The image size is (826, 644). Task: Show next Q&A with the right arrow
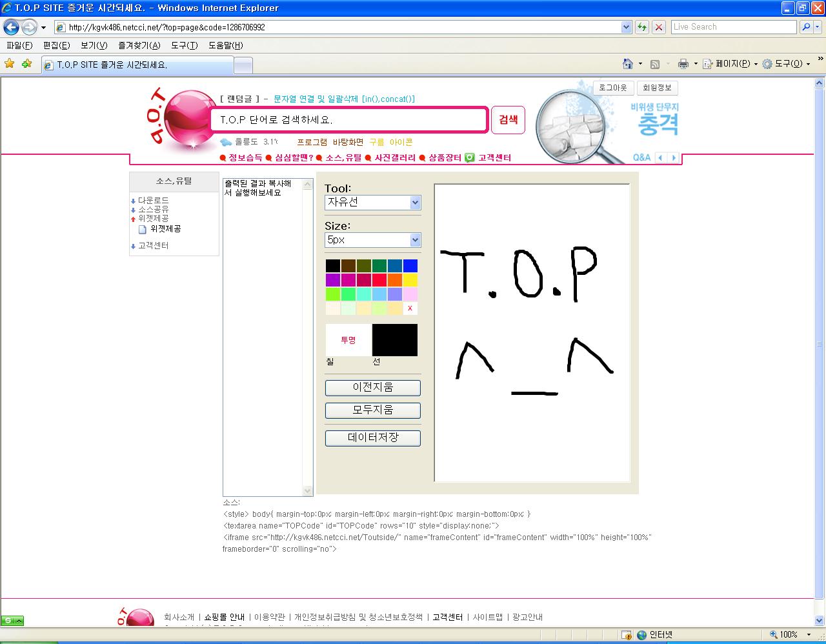pos(674,157)
